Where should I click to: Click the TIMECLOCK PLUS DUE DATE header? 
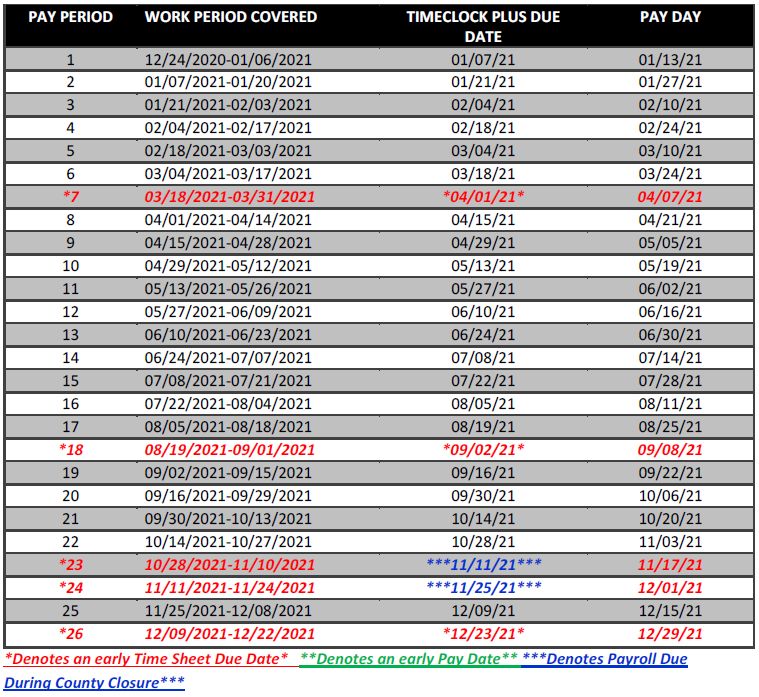point(483,27)
